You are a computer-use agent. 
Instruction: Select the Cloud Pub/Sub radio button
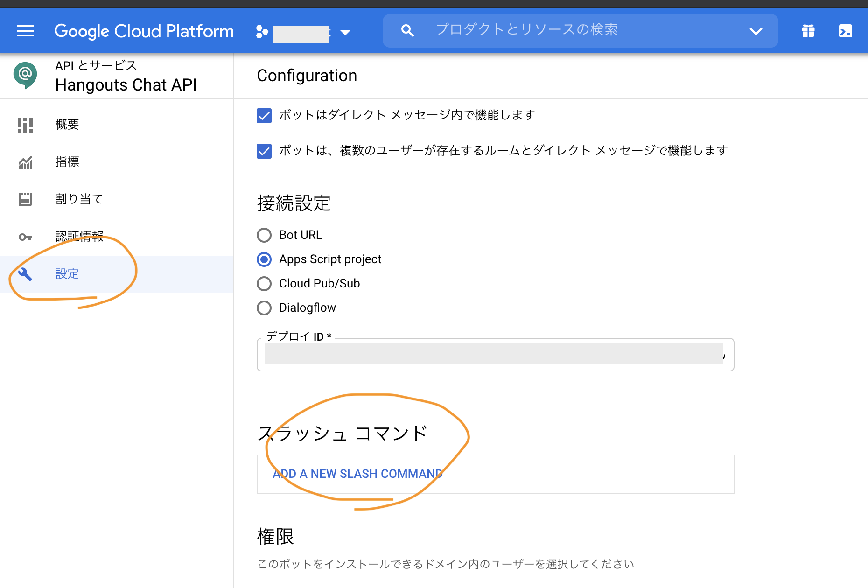(264, 283)
